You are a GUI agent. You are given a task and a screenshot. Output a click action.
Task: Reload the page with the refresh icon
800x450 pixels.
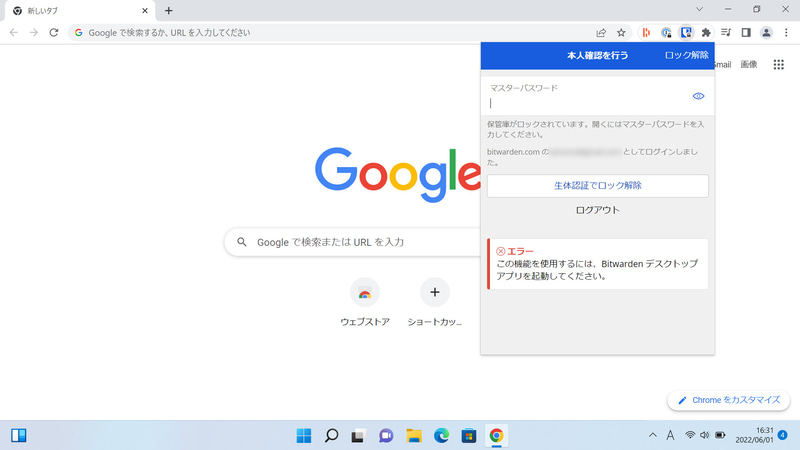click(54, 33)
